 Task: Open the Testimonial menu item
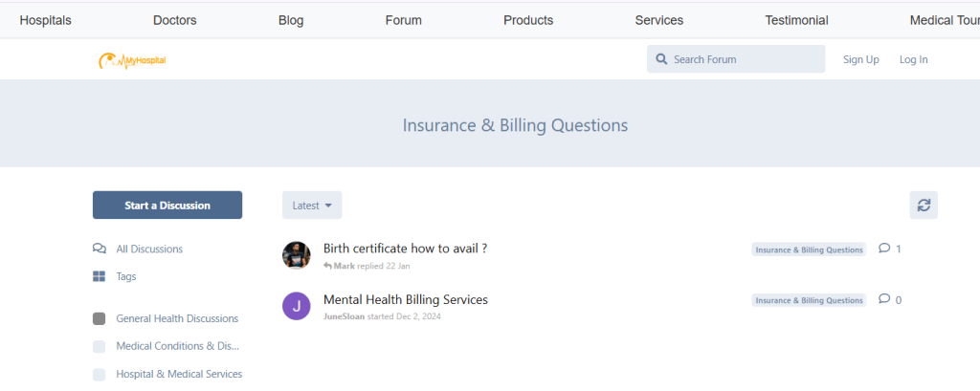point(796,20)
